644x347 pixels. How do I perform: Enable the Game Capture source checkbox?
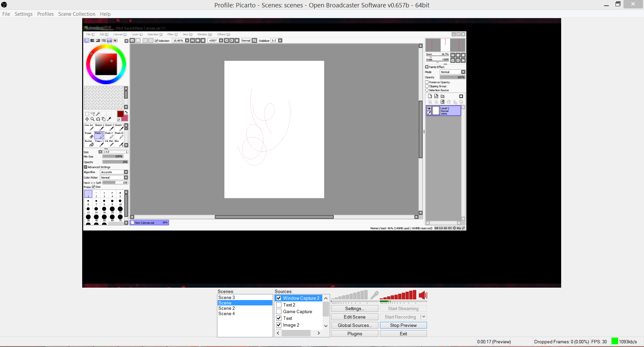coord(279,311)
